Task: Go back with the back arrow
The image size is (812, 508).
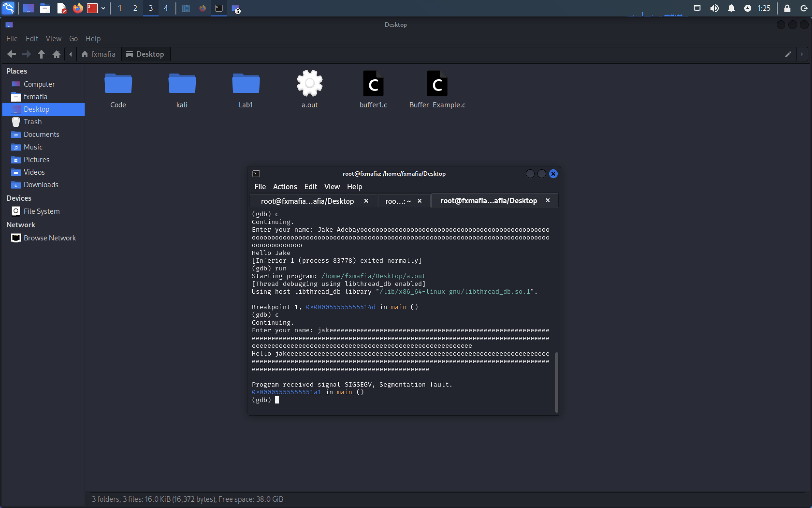Action: click(11, 54)
